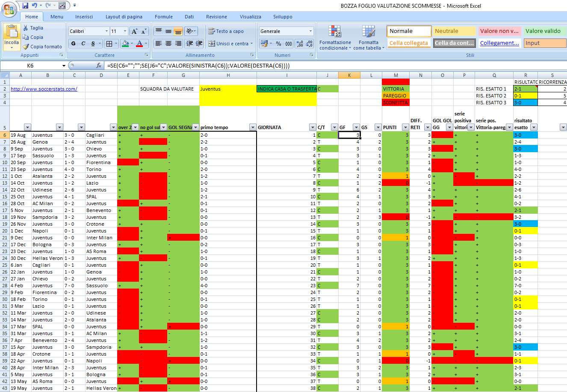Toggle bold G formatting
Viewport: 567px width, 392px height.
click(x=74, y=44)
